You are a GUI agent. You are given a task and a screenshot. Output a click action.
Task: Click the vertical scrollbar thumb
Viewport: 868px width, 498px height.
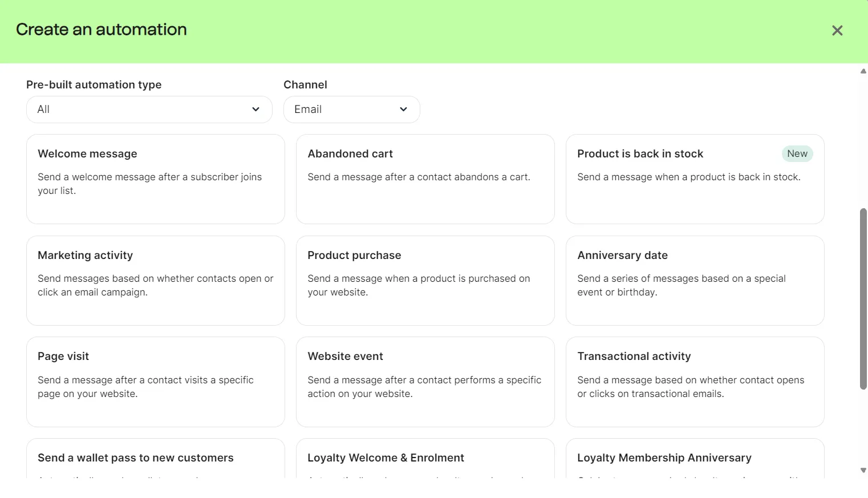(863, 299)
